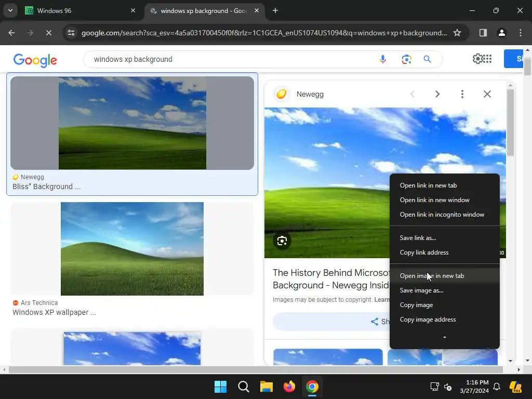Open The History Behind Microsoft title link

(331, 279)
